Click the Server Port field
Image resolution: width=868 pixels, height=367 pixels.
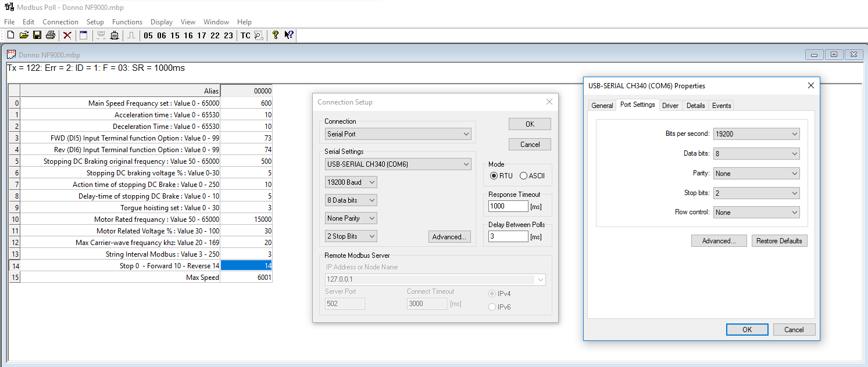pyautogui.click(x=345, y=304)
